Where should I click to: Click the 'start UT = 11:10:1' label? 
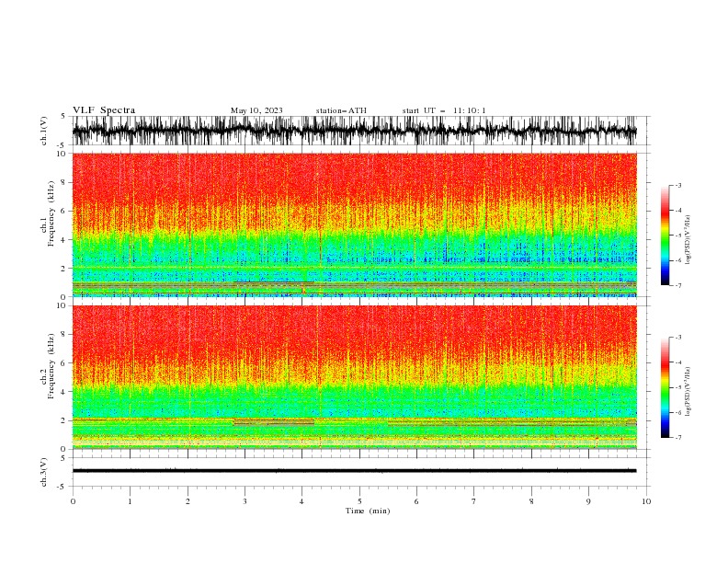[x=444, y=110]
